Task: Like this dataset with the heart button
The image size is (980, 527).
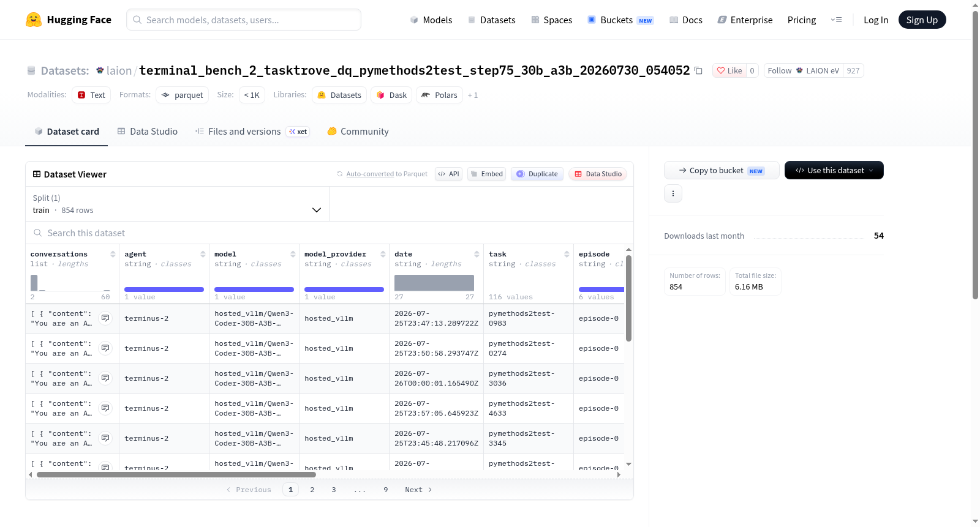Action: pos(729,70)
